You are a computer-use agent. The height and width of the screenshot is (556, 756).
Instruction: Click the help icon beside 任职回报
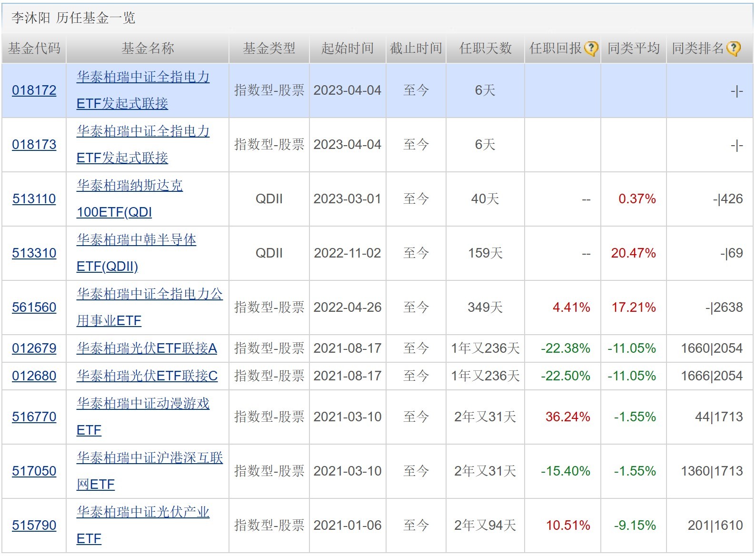591,49
